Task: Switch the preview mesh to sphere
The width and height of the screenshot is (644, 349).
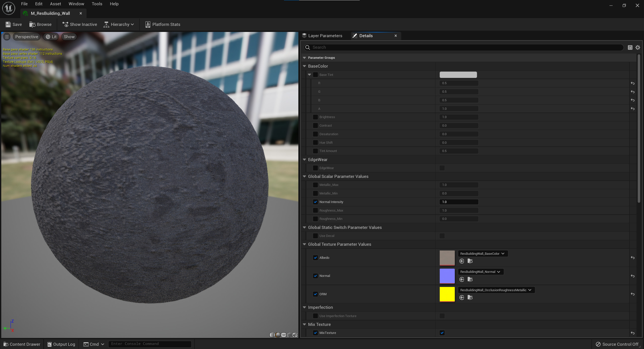Action: 278,335
